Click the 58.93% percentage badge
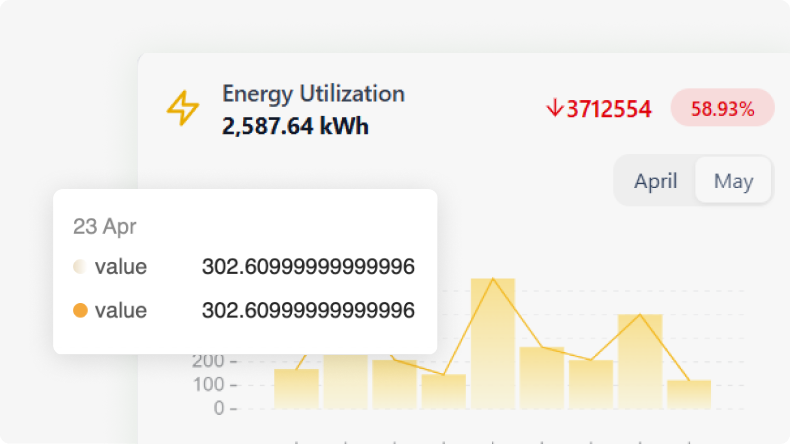The height and width of the screenshot is (444, 790). pyautogui.click(x=722, y=108)
